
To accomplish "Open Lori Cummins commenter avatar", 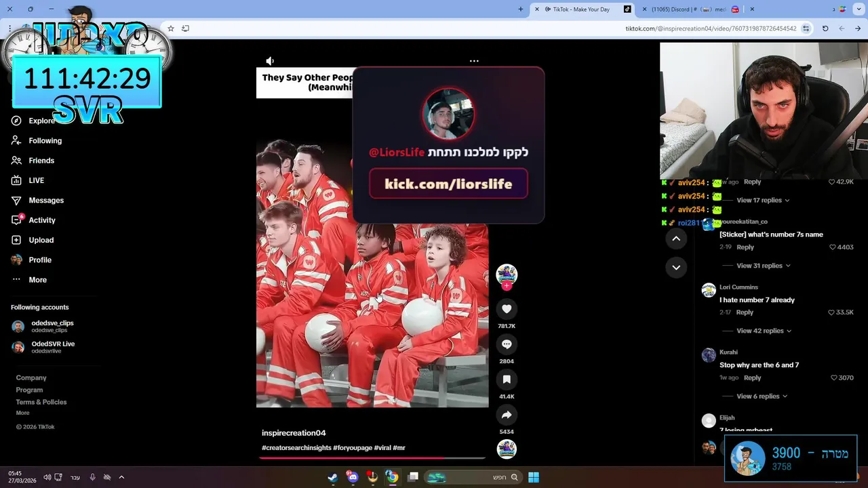I will [x=709, y=290].
